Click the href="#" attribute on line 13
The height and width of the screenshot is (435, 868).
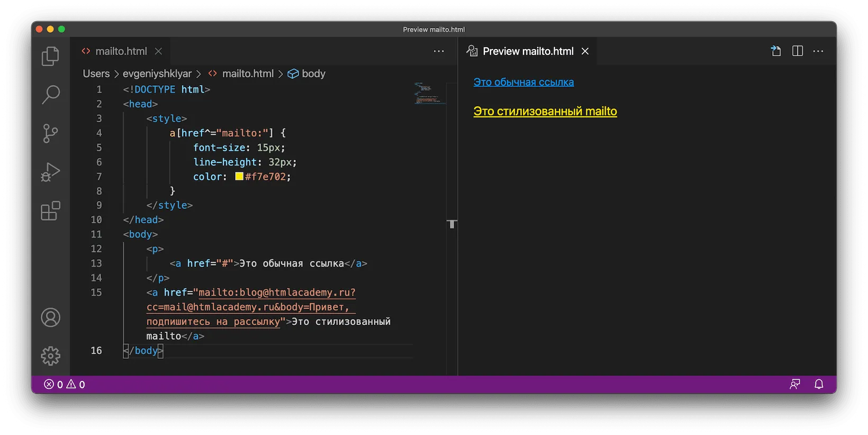pyautogui.click(x=210, y=264)
